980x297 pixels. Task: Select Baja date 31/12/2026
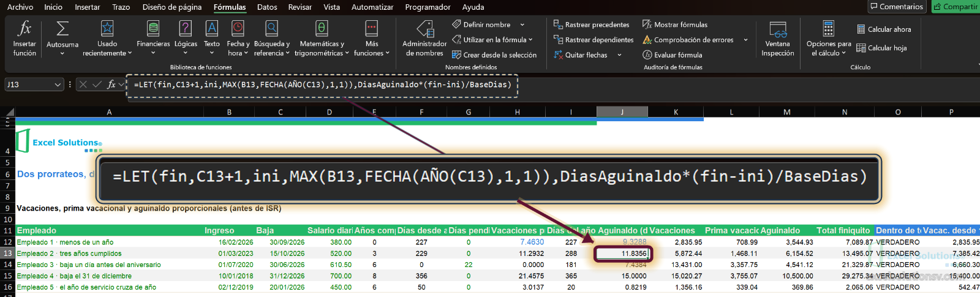pos(281,276)
